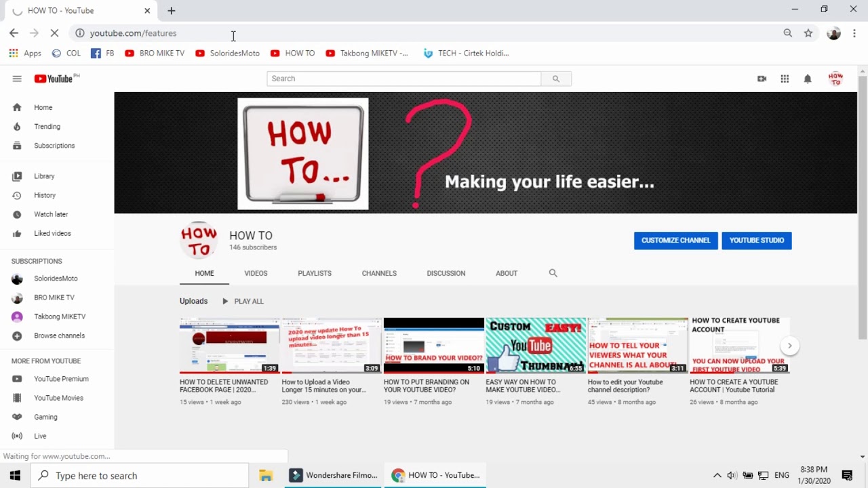Click the YouTube search input field
Image resolution: width=868 pixels, height=488 pixels.
[403, 79]
